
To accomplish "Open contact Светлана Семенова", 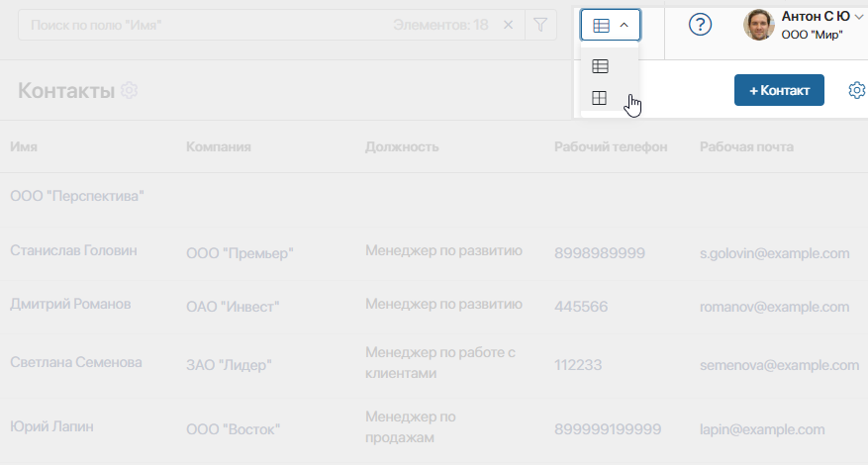I will tap(76, 362).
